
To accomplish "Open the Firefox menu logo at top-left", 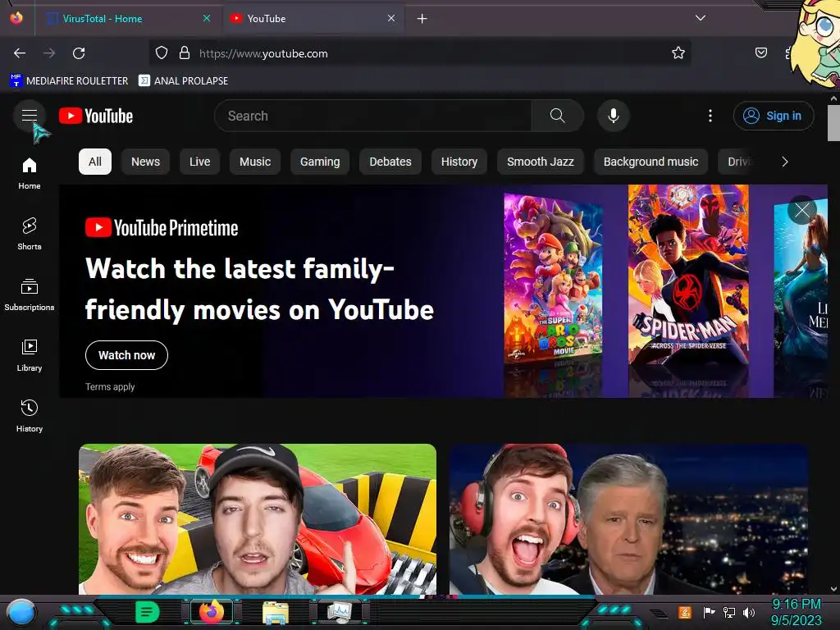I will pyautogui.click(x=16, y=18).
